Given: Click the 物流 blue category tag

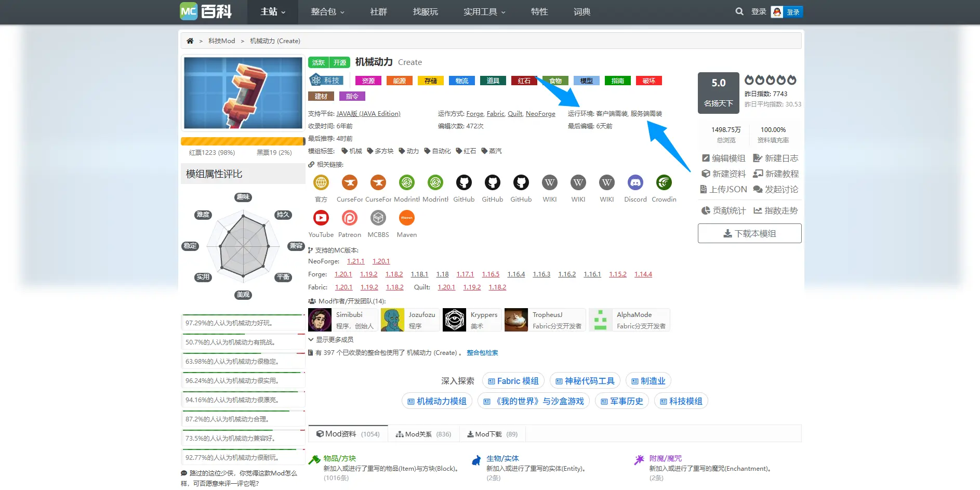Looking at the screenshot, I should 462,81.
